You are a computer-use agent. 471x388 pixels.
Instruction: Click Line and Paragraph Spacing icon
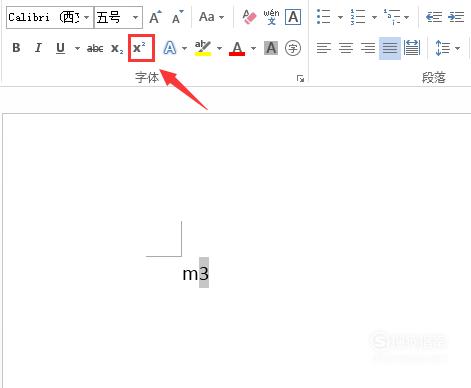(x=443, y=48)
